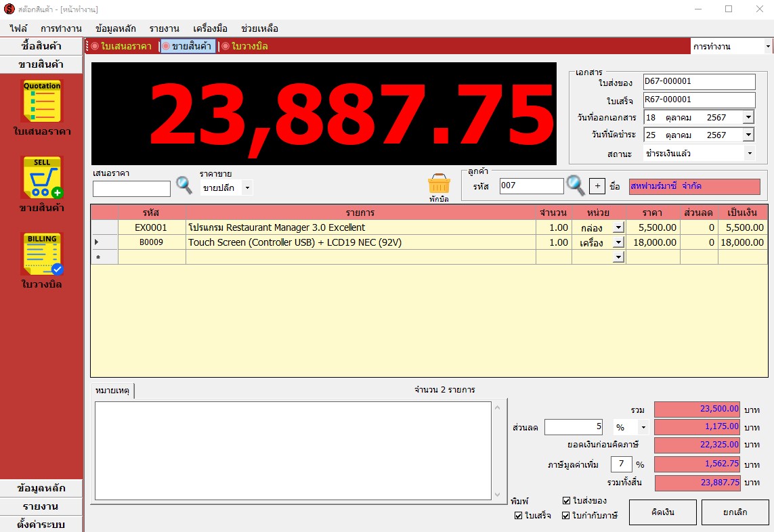Open the ราคาขาย ขายปลีก dropdown
774x532 pixels.
247,187
